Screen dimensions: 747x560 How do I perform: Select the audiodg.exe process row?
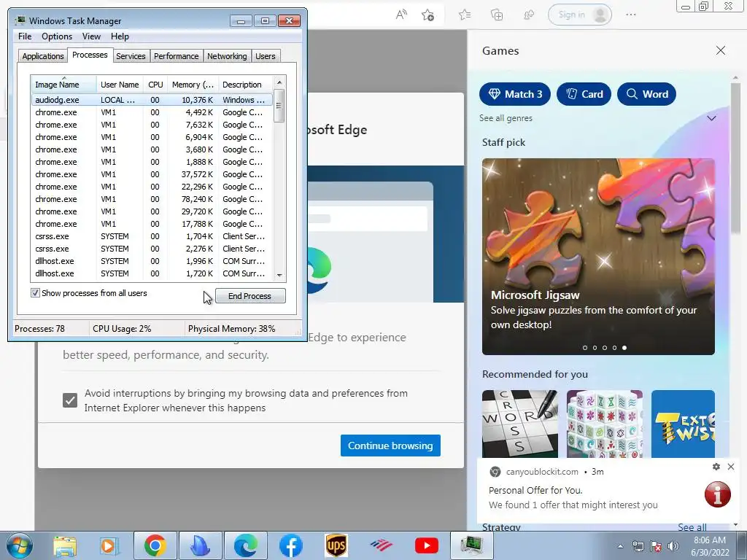(152, 99)
